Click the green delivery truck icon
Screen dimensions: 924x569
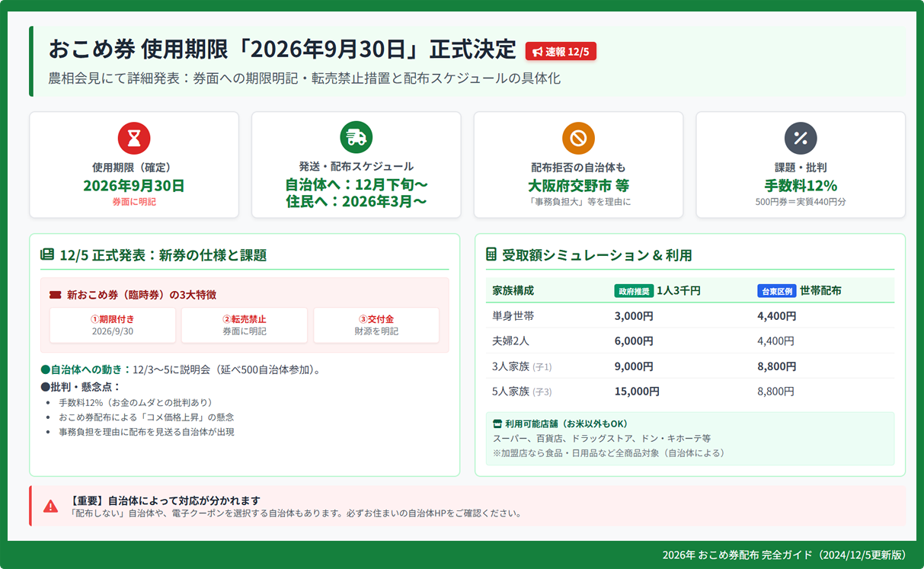(356, 138)
